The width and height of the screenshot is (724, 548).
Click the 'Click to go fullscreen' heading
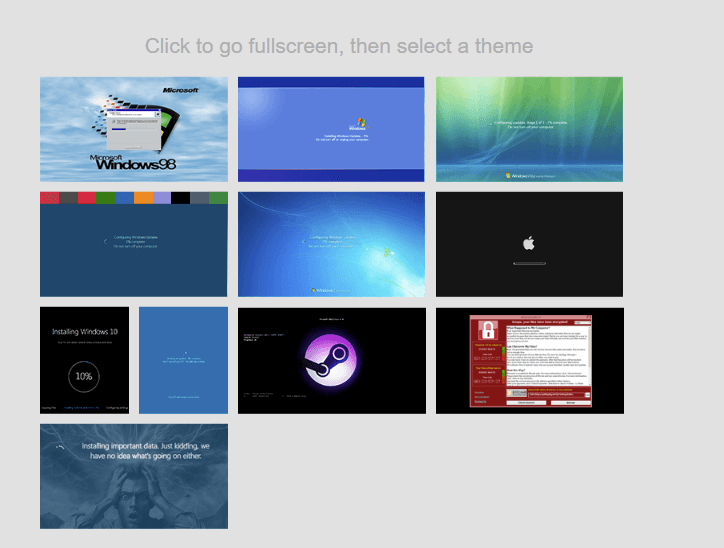pyautogui.click(x=339, y=46)
